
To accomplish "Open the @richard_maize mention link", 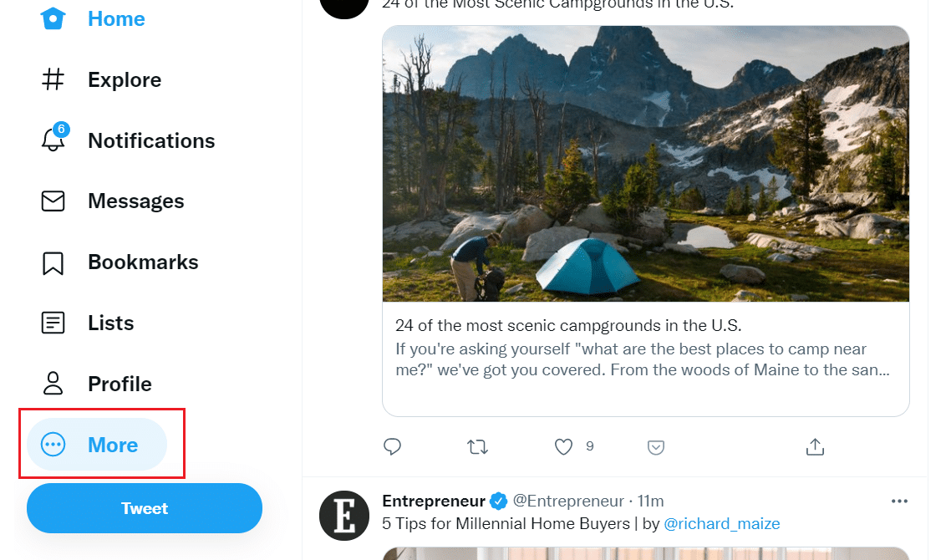I will [721, 524].
